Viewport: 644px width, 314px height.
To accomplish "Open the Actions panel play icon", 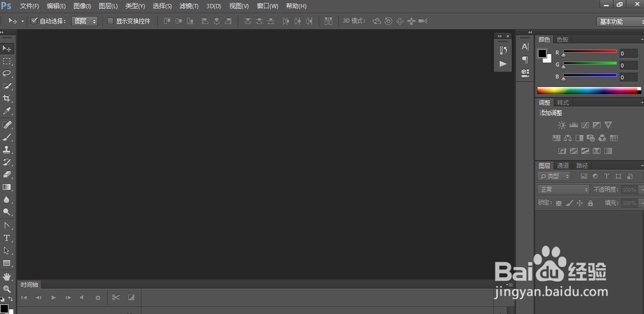I will [503, 64].
